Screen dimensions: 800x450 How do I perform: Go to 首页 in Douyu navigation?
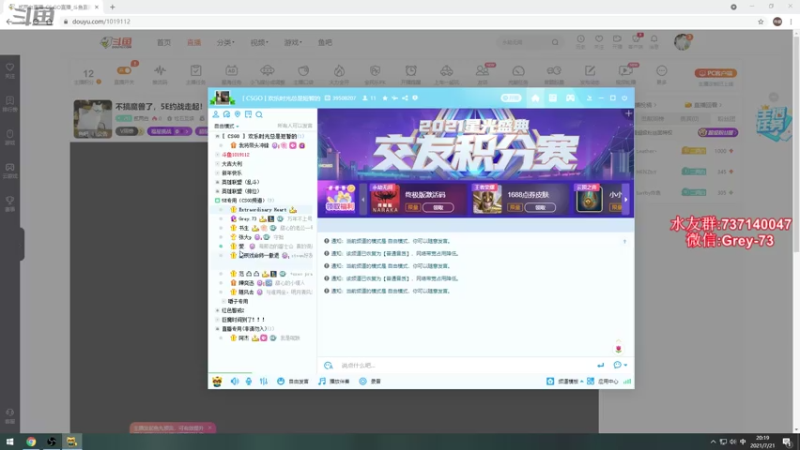coord(164,42)
